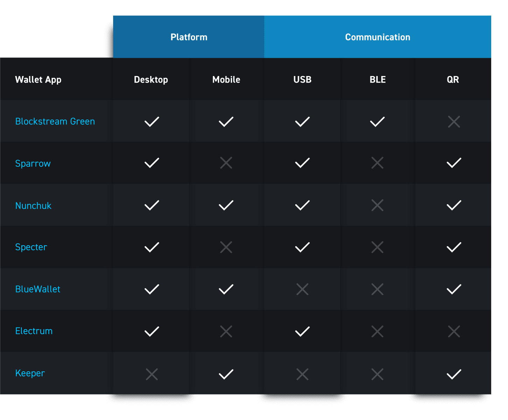
Task: Select the BLE column header
Action: click(378, 80)
